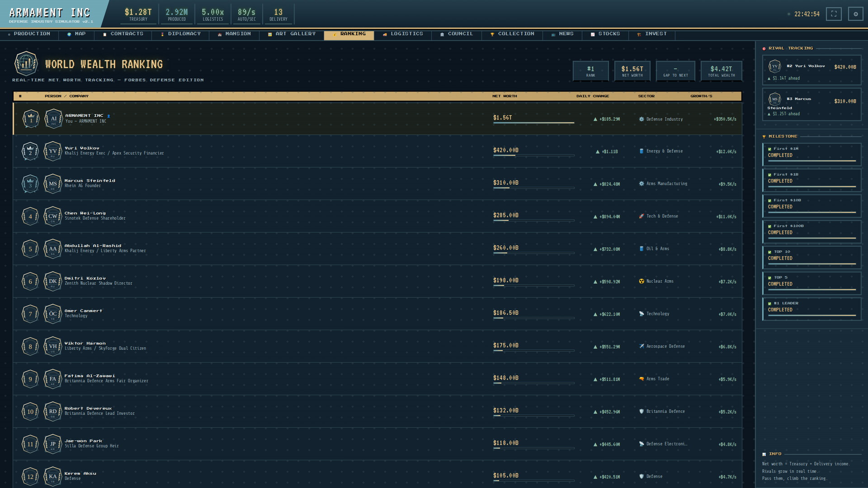Toggle fullscreen mode icon
The width and height of the screenshot is (868, 488).
pos(834,14)
